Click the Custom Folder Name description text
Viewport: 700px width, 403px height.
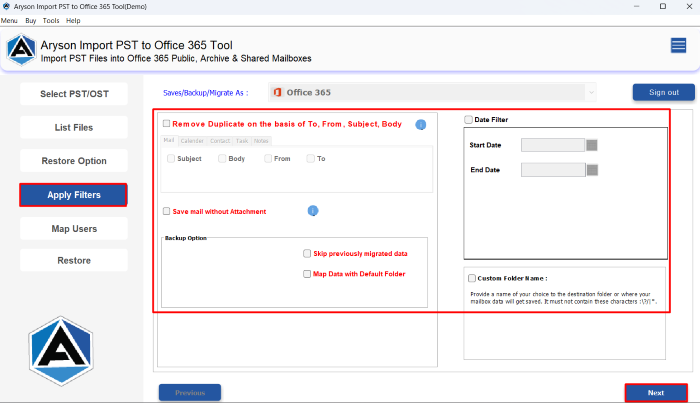(563, 298)
